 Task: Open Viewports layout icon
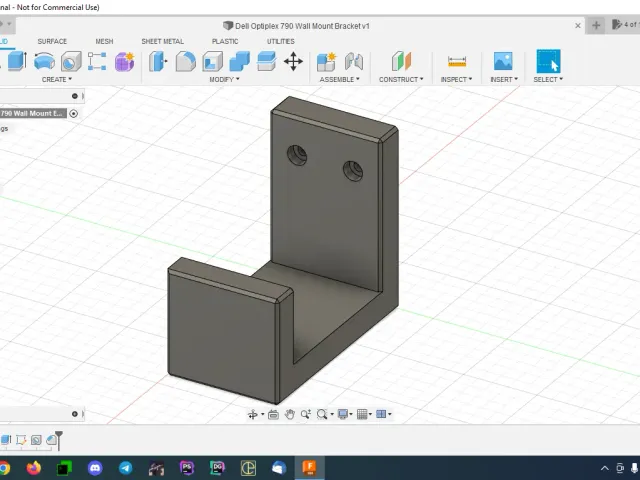381,415
